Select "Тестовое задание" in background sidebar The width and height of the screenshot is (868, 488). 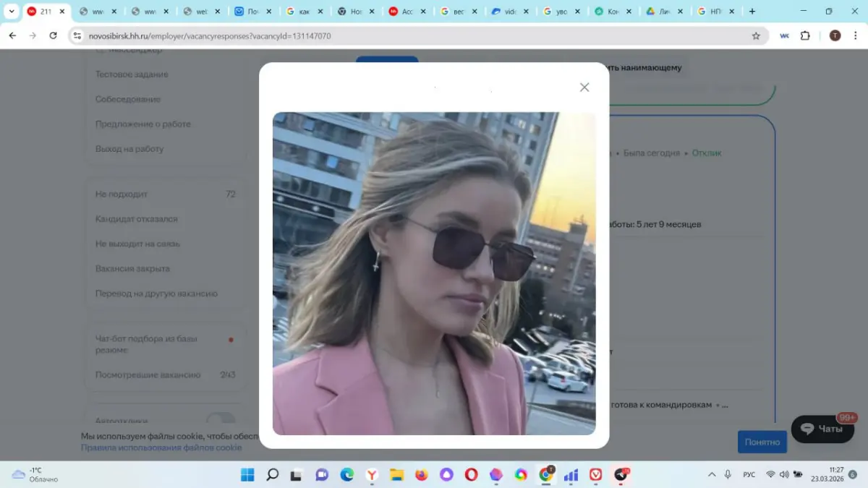[132, 74]
